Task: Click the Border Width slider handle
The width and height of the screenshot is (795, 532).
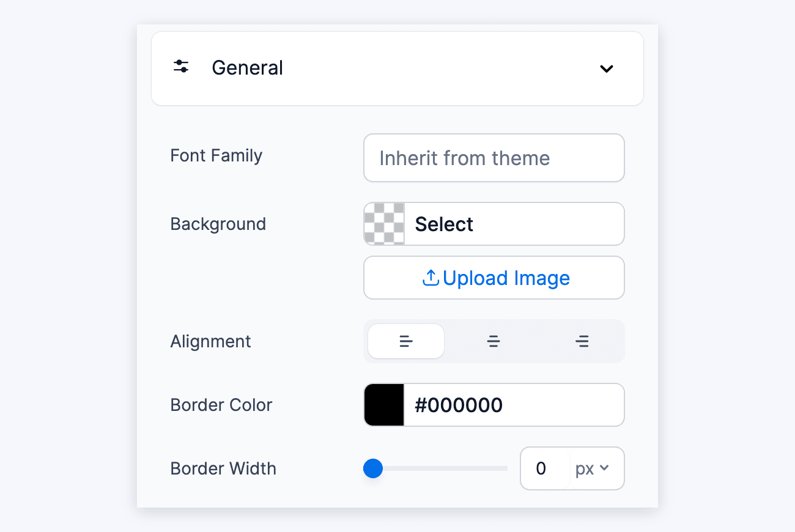Action: pyautogui.click(x=373, y=468)
